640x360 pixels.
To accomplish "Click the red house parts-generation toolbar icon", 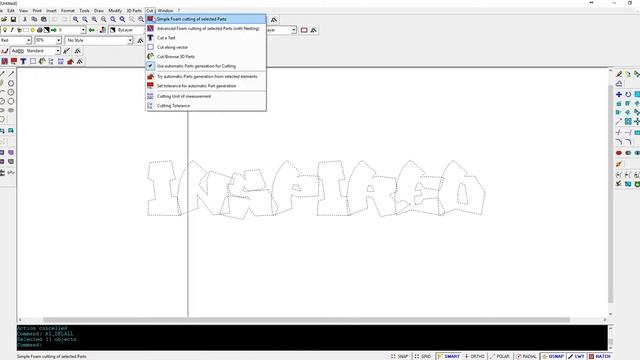I will pyautogui.click(x=70, y=61).
